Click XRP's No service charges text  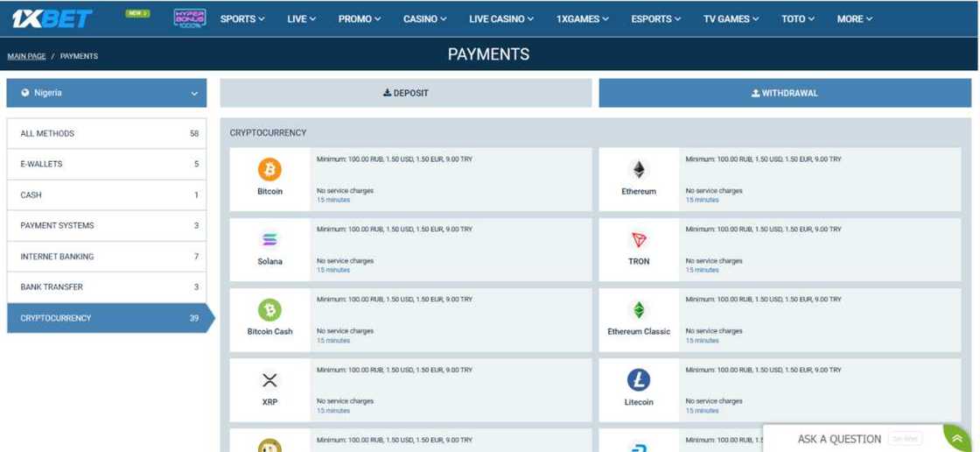(x=345, y=401)
